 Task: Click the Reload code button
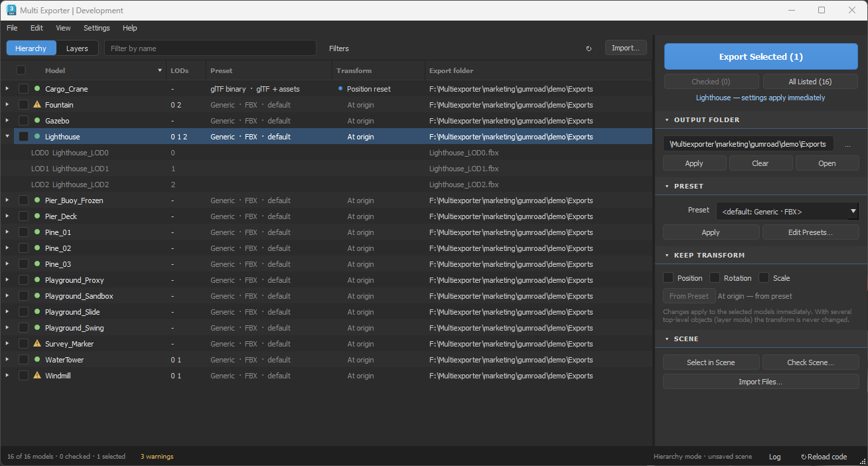[x=824, y=457]
